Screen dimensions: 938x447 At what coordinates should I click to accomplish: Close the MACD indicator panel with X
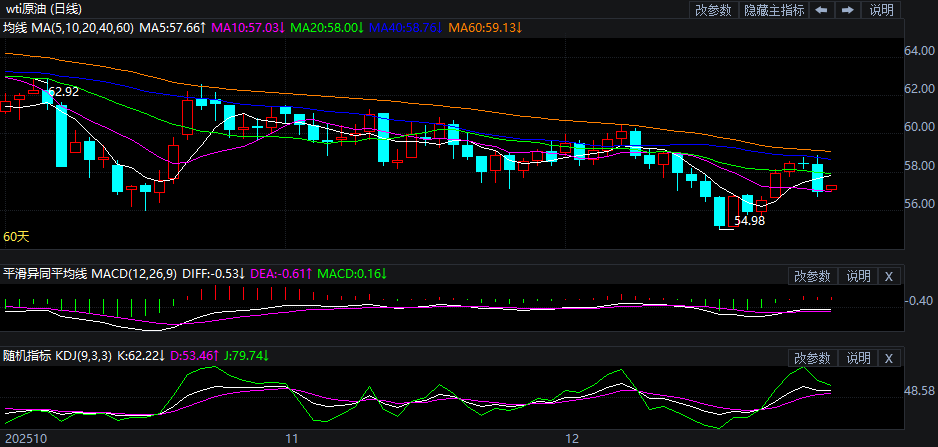click(888, 276)
